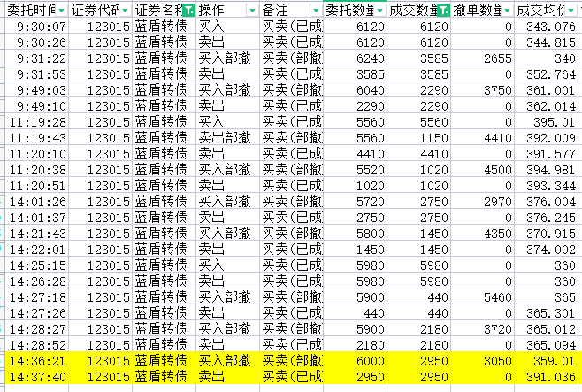Click average price cell 343.076
The width and height of the screenshot is (582, 392).
548,27
